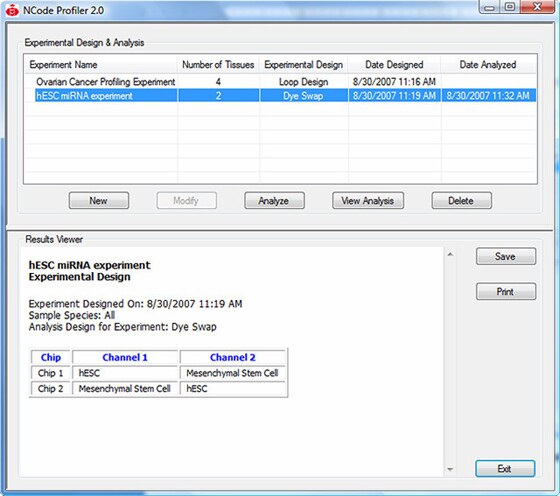The width and height of the screenshot is (560, 496).
Task: Click the Results Viewer scroll down arrow
Action: [450, 469]
